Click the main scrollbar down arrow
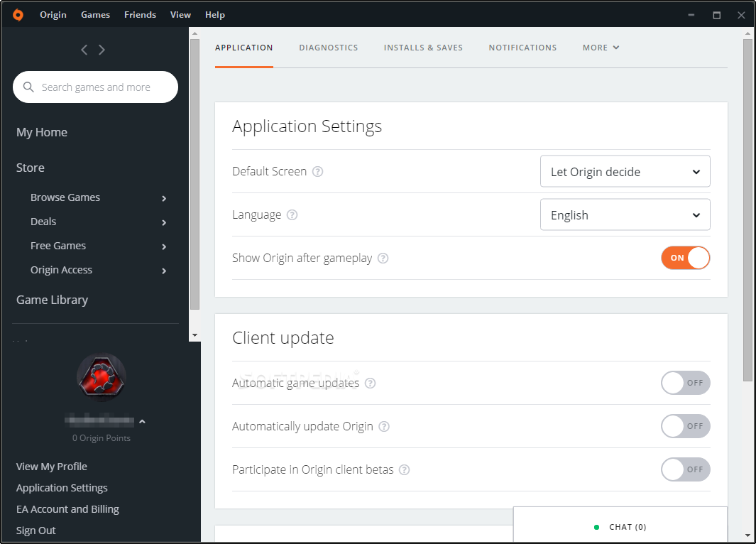756x544 pixels. point(747,535)
